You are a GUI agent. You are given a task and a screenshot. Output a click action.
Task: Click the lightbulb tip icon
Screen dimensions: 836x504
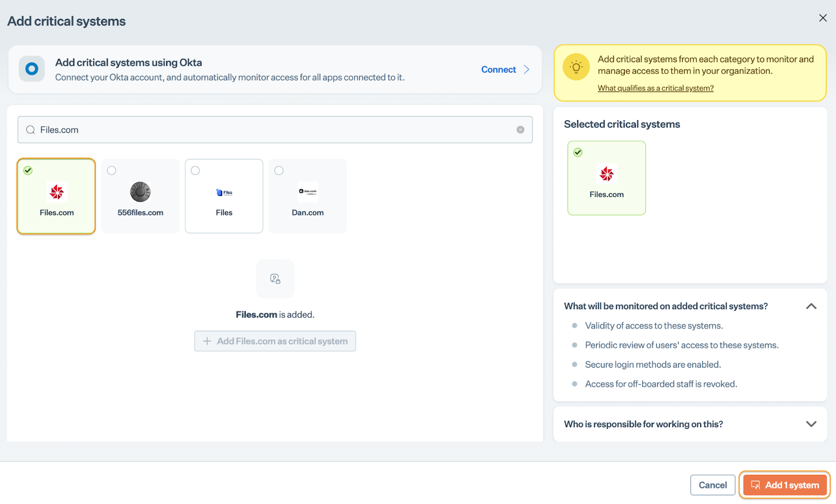(x=576, y=67)
